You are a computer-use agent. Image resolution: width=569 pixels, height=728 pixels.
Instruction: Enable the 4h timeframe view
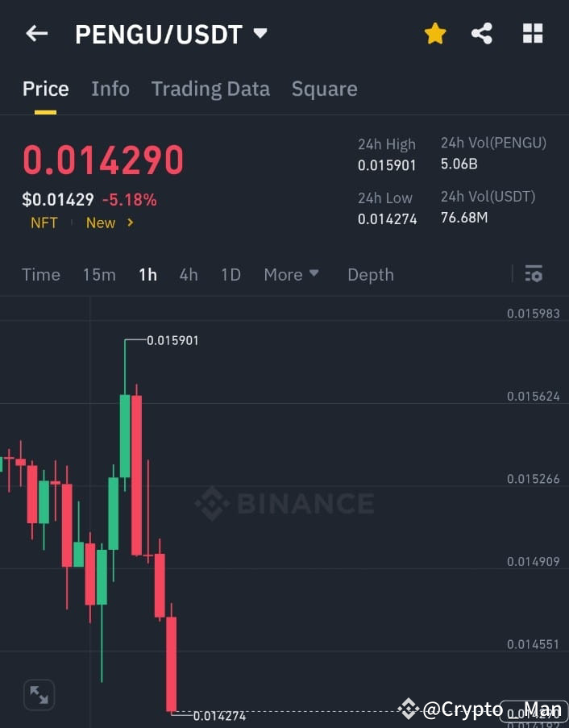pyautogui.click(x=189, y=274)
